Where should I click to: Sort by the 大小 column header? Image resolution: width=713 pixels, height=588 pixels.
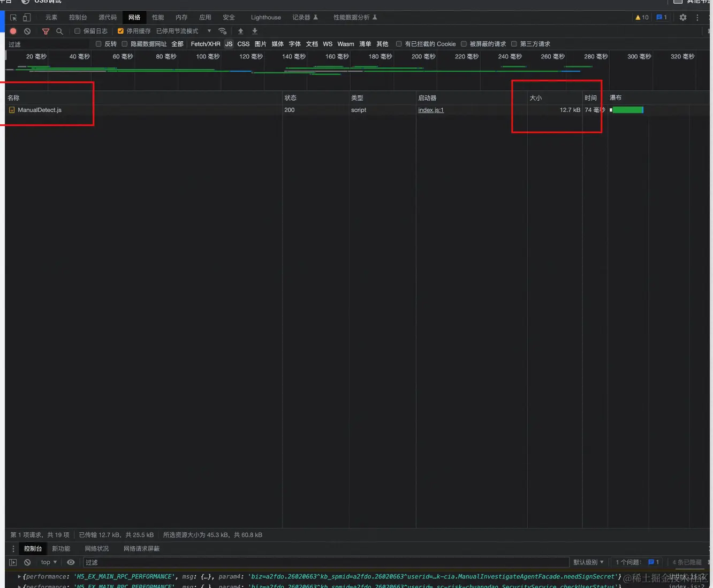click(555, 98)
